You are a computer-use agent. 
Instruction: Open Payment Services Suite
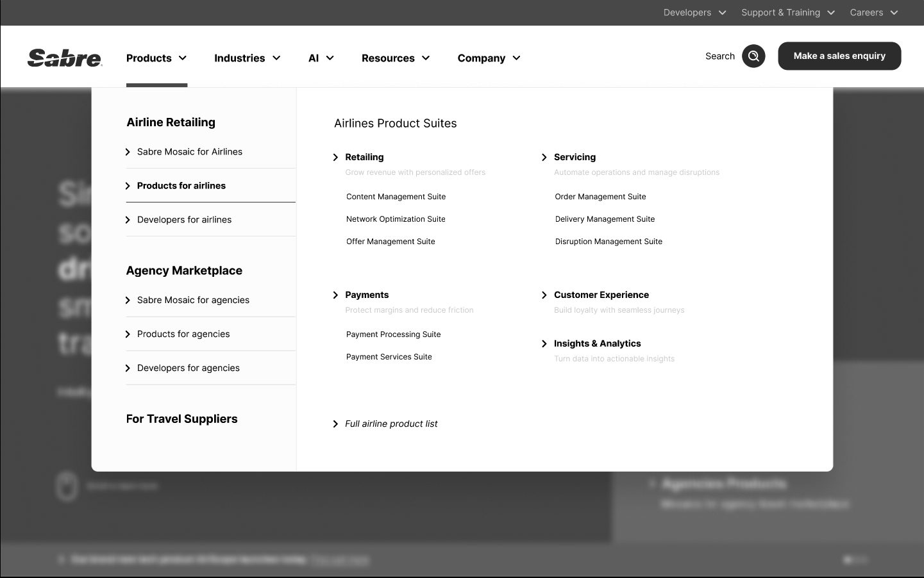click(389, 357)
